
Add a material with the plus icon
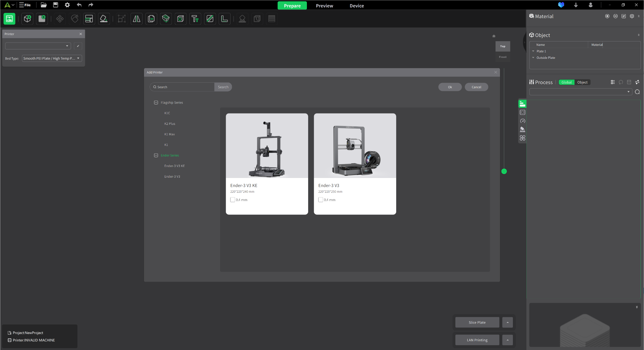[607, 16]
